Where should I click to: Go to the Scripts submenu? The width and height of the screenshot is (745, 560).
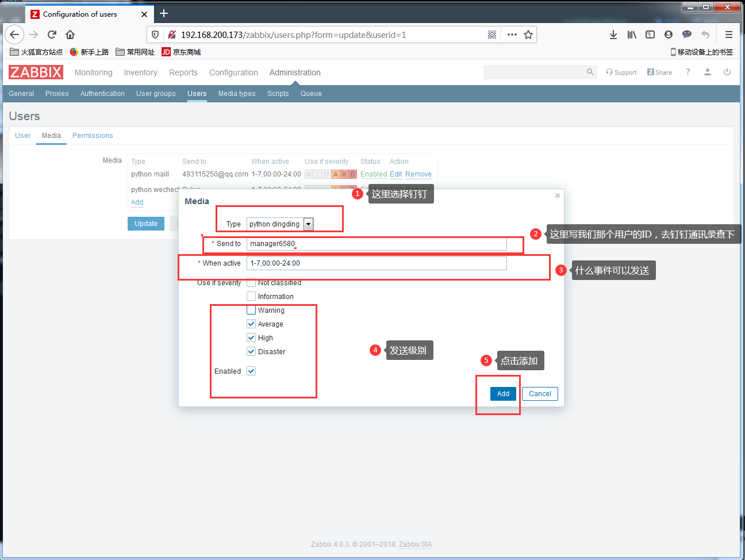click(278, 94)
